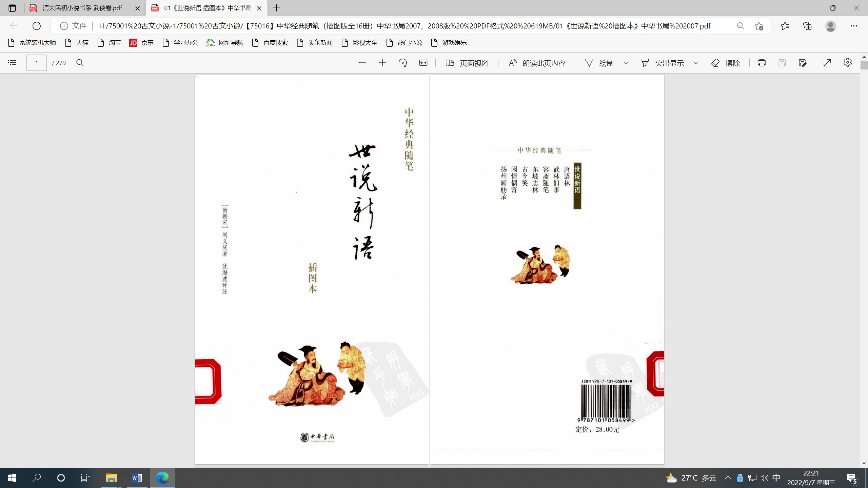Toggle 朗读此页内容 read aloud

click(x=537, y=63)
